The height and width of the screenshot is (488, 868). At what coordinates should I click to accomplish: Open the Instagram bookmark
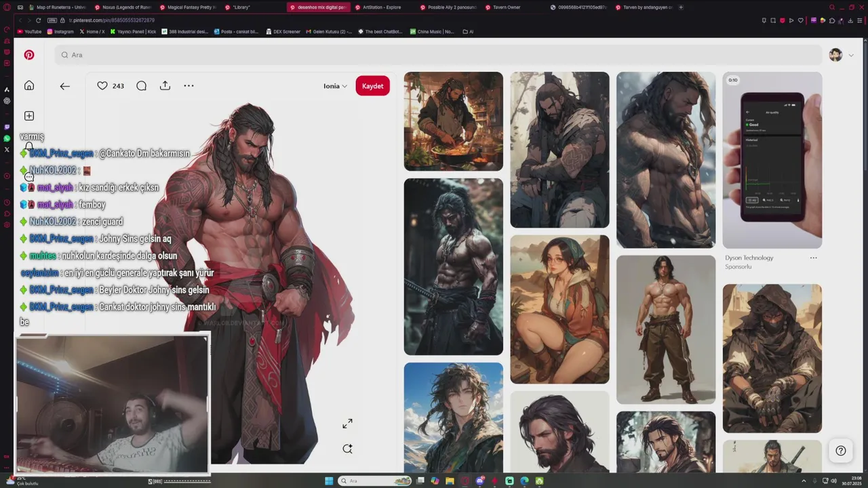pyautogui.click(x=60, y=32)
